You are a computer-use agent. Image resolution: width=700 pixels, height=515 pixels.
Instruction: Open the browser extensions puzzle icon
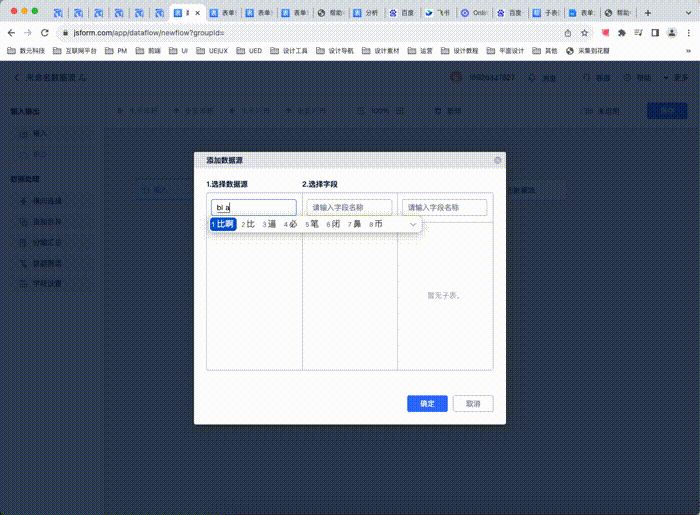[x=622, y=32]
